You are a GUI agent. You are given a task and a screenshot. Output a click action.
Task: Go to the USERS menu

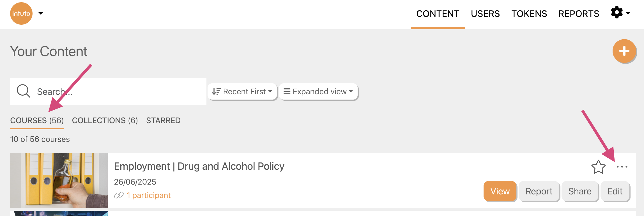click(485, 14)
